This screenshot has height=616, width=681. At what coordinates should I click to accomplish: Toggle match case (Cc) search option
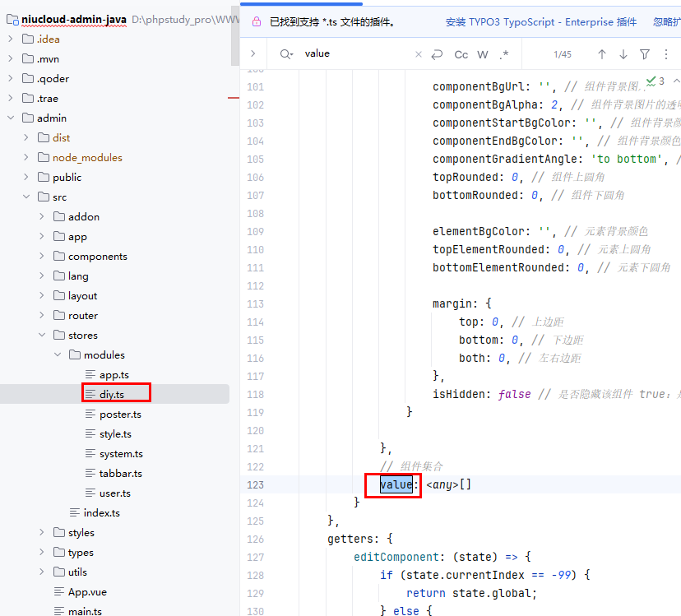(x=461, y=54)
